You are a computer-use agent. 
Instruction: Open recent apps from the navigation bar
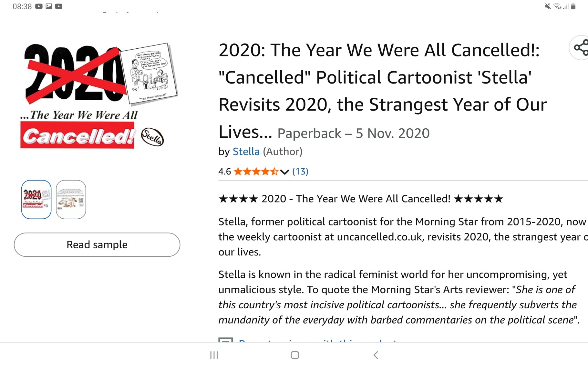point(214,355)
